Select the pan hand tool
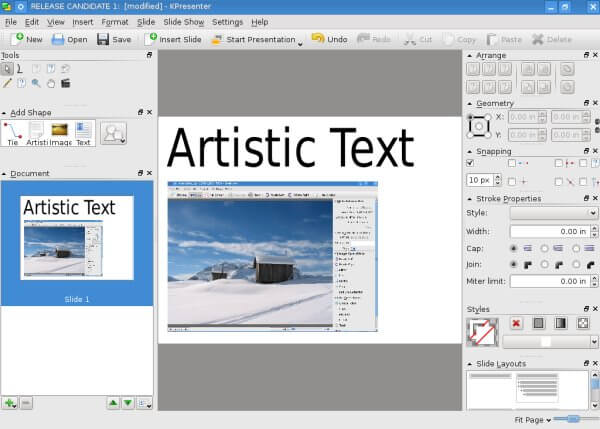The width and height of the screenshot is (600, 429). (51, 83)
